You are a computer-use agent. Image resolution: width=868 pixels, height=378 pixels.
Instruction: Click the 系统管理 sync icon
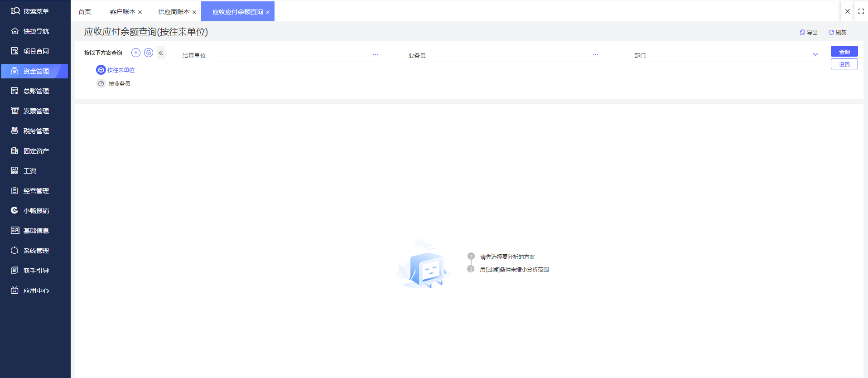[15, 251]
